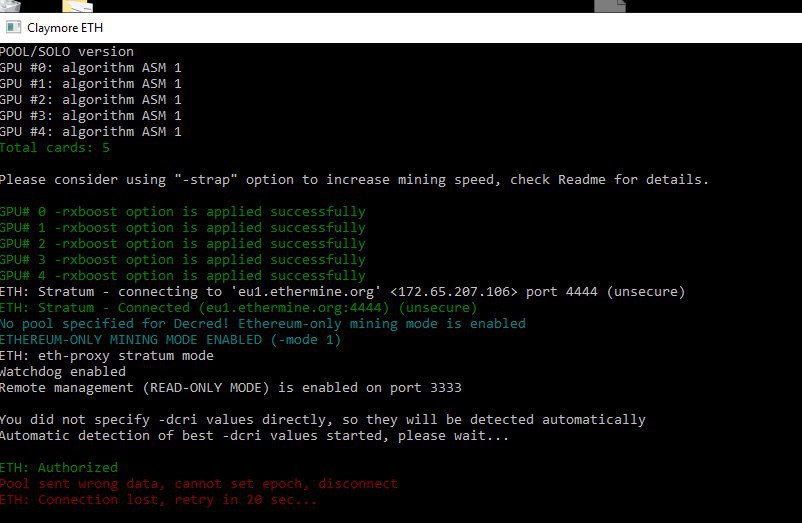Click the 'GPU #1: algorithm ASM 1' line
Image resolution: width=802 pixels, height=523 pixels.
click(x=91, y=83)
